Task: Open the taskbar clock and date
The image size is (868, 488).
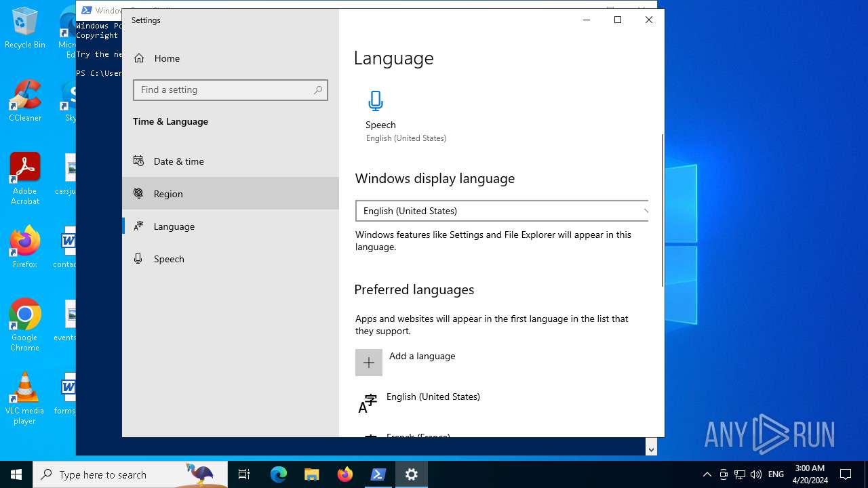Action: point(810,474)
